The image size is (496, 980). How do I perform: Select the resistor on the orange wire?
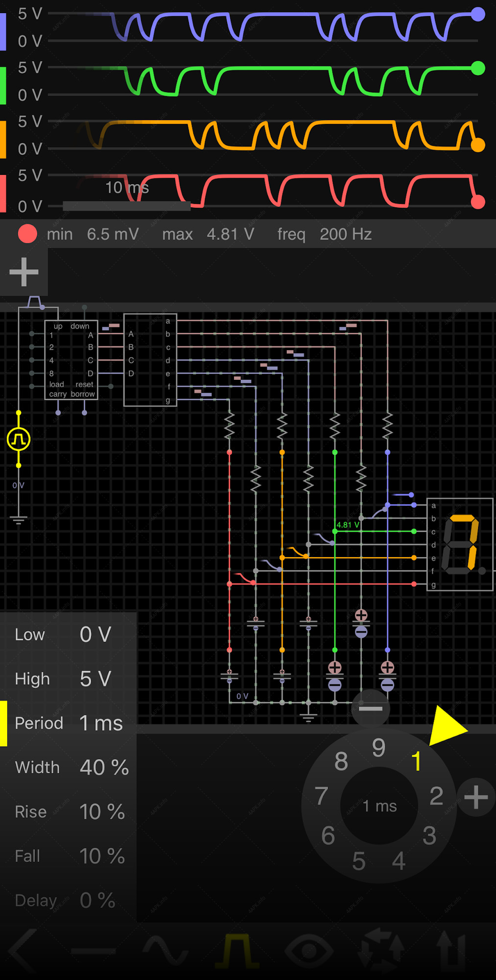(282, 426)
